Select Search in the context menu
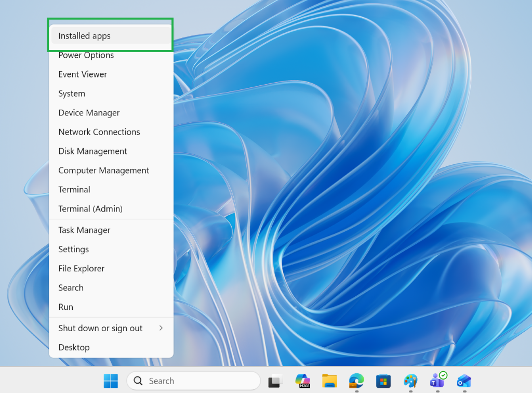 (x=111, y=287)
